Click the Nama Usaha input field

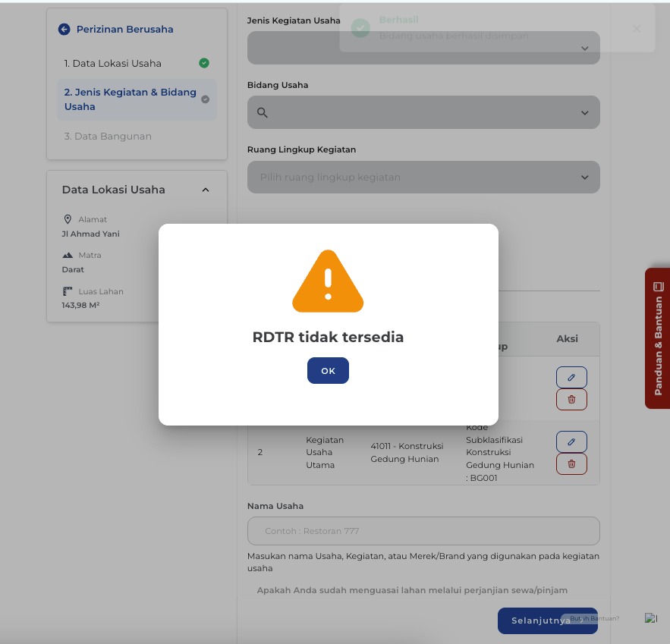coord(423,531)
